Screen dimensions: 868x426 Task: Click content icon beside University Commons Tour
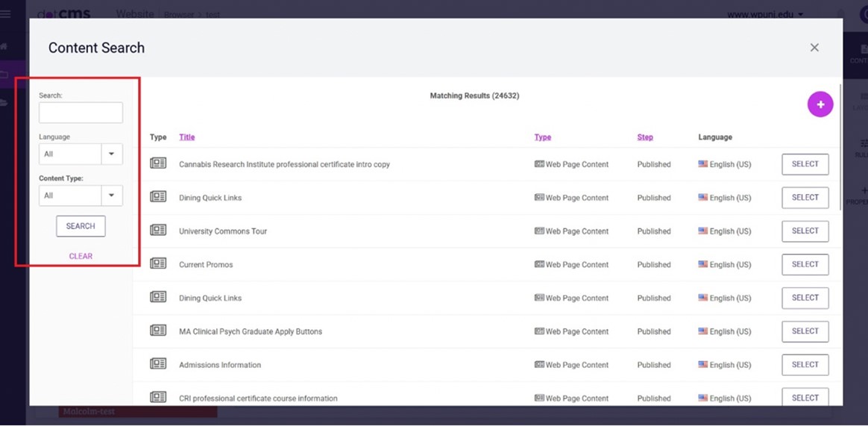pos(158,231)
